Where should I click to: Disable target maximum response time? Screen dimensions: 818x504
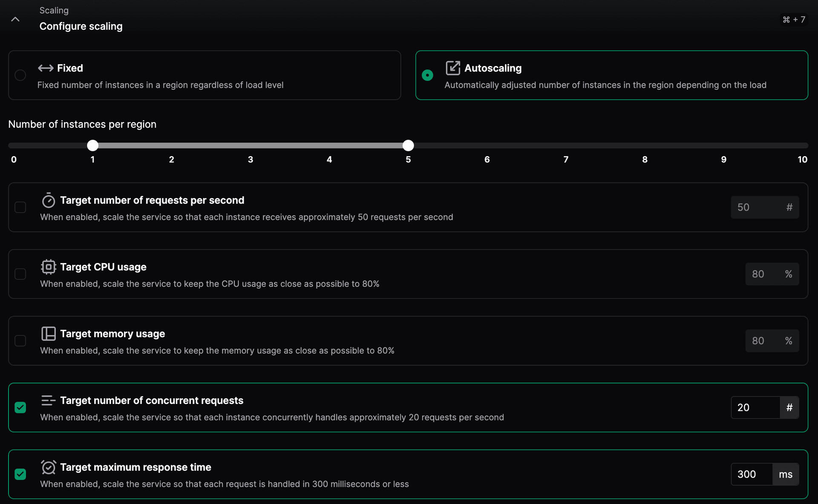click(x=20, y=474)
